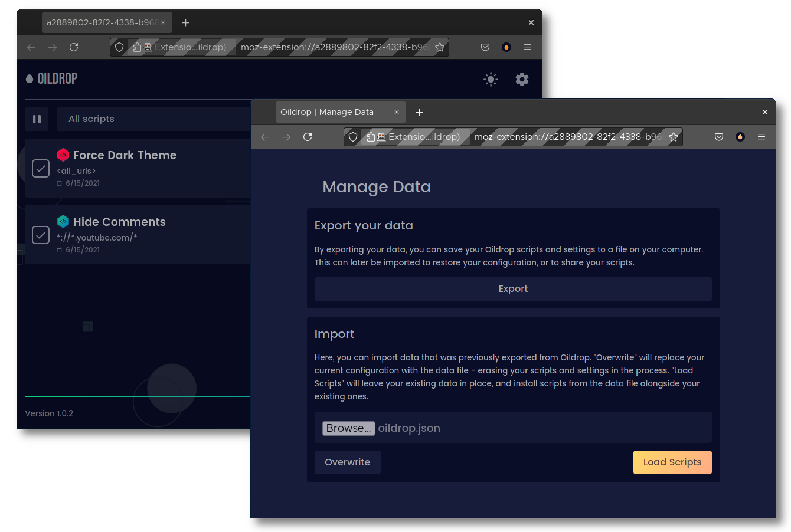Viewport: 791px width, 532px height.
Task: Pause all scripts with the pause button
Action: [x=37, y=119]
